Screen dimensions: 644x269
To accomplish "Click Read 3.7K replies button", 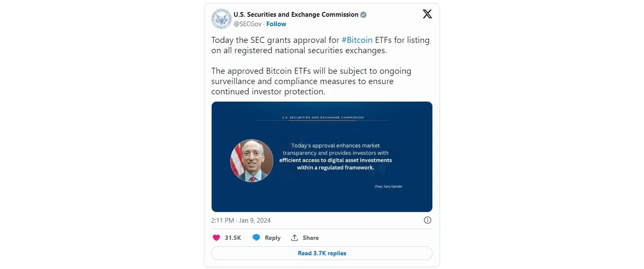I will [322, 253].
